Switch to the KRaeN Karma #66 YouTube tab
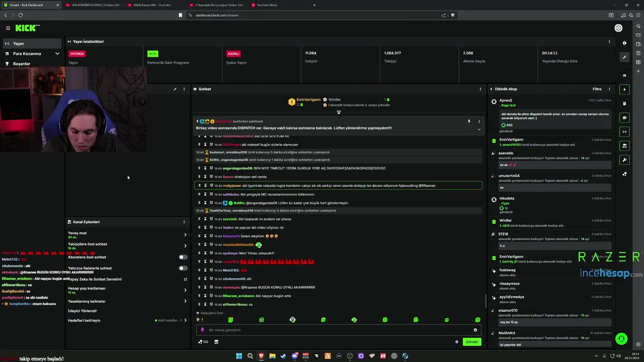The width and height of the screenshot is (644, 362). point(152,5)
